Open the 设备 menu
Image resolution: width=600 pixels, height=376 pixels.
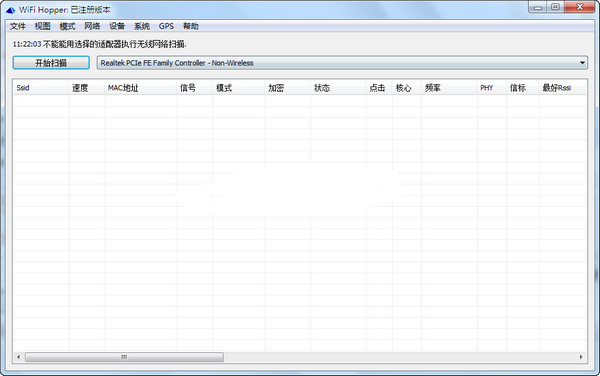(117, 26)
